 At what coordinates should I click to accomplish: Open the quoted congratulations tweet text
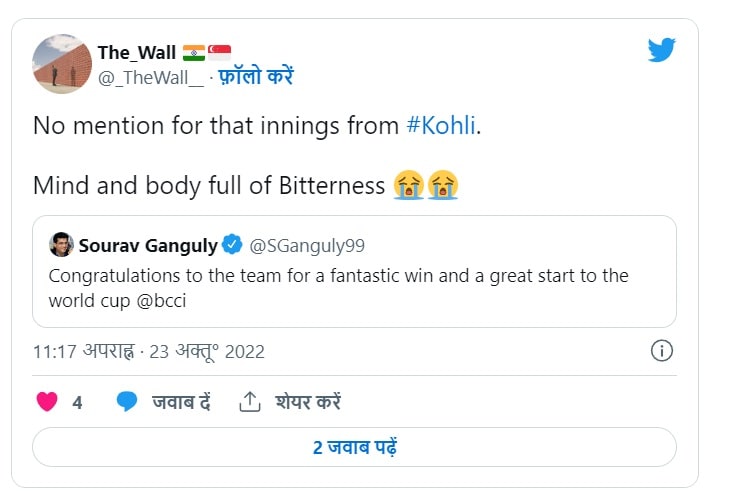click(x=338, y=287)
